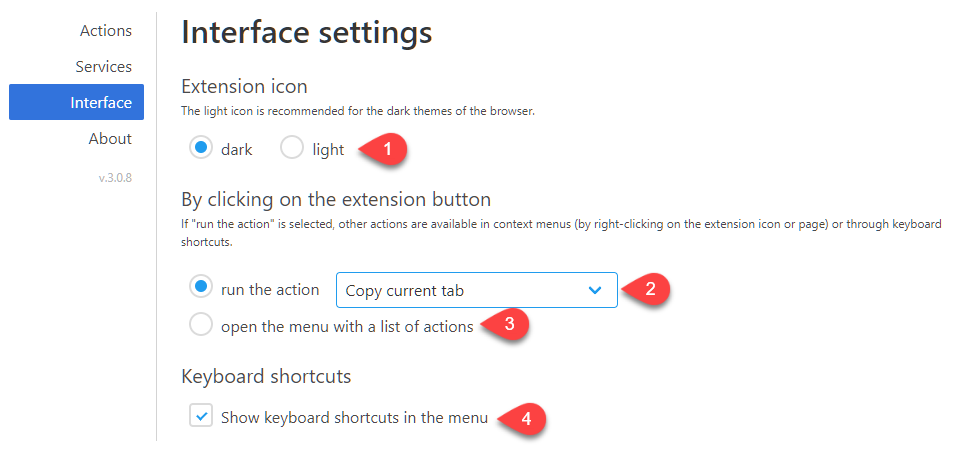959x453 pixels.
Task: Click the 'Keyboard shortcuts' section heading
Action: tap(266, 377)
